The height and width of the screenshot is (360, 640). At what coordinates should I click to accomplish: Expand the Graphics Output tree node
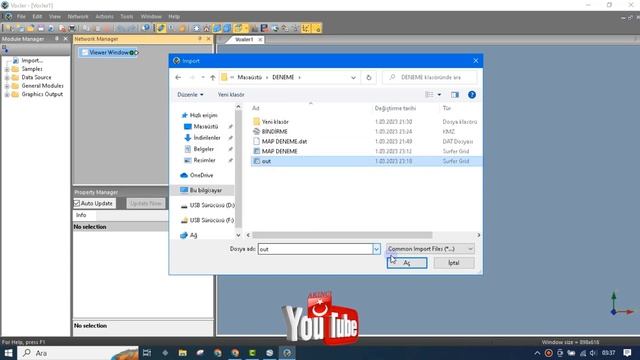(x=7, y=94)
